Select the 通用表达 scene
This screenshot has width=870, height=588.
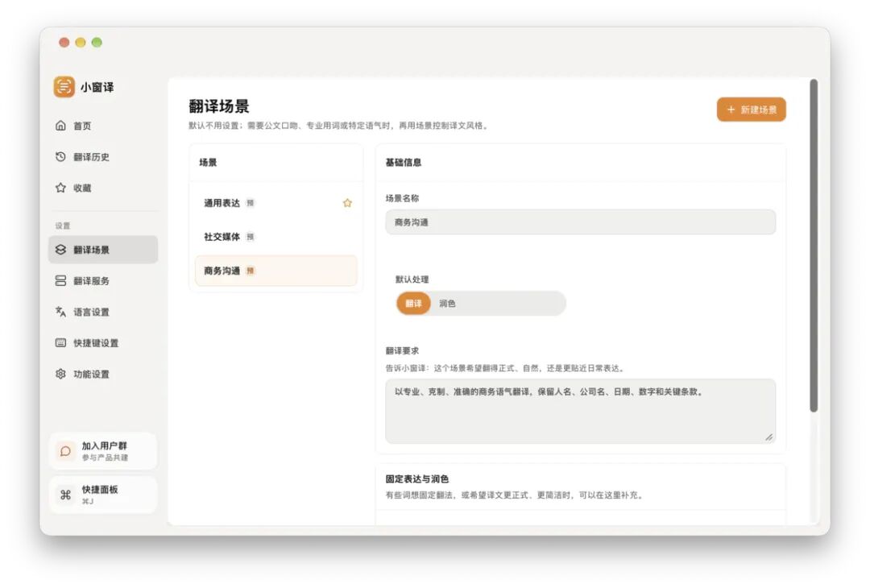coord(275,203)
